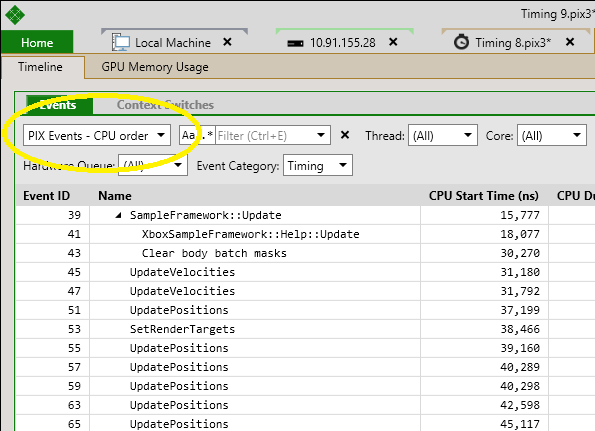Close the Timing 8.pix3 tab
This screenshot has height=431, width=595.
coord(570,42)
